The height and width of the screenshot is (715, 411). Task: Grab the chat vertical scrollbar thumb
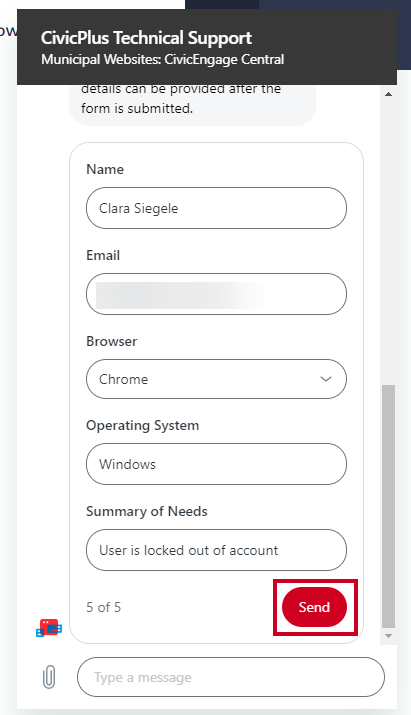pyautogui.click(x=388, y=506)
